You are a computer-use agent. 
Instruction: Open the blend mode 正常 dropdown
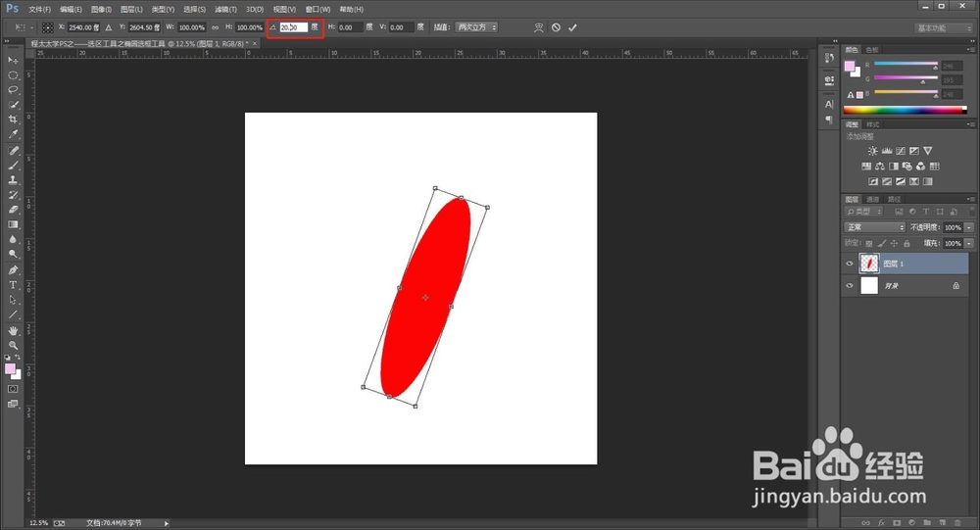tap(874, 227)
